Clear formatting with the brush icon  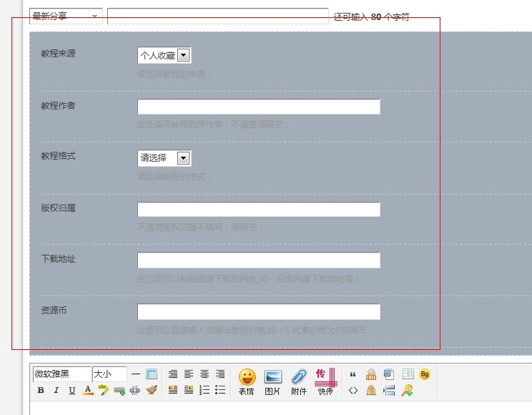coord(152,390)
